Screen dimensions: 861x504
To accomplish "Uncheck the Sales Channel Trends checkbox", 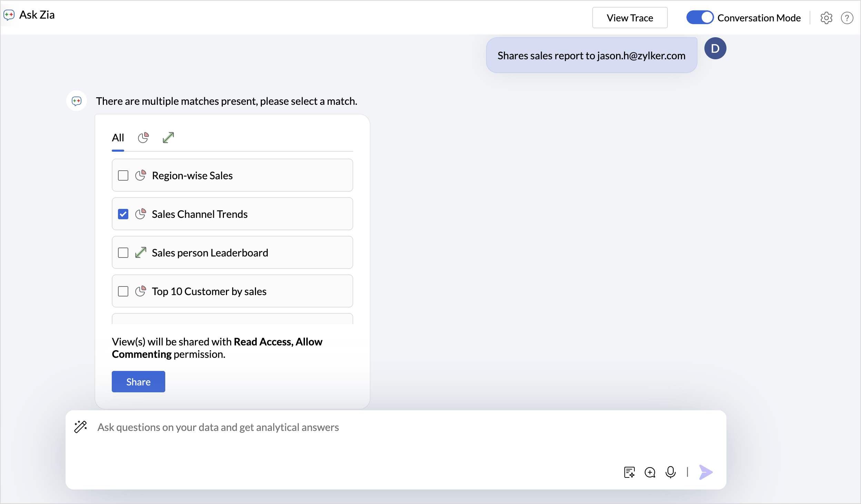I will click(123, 214).
